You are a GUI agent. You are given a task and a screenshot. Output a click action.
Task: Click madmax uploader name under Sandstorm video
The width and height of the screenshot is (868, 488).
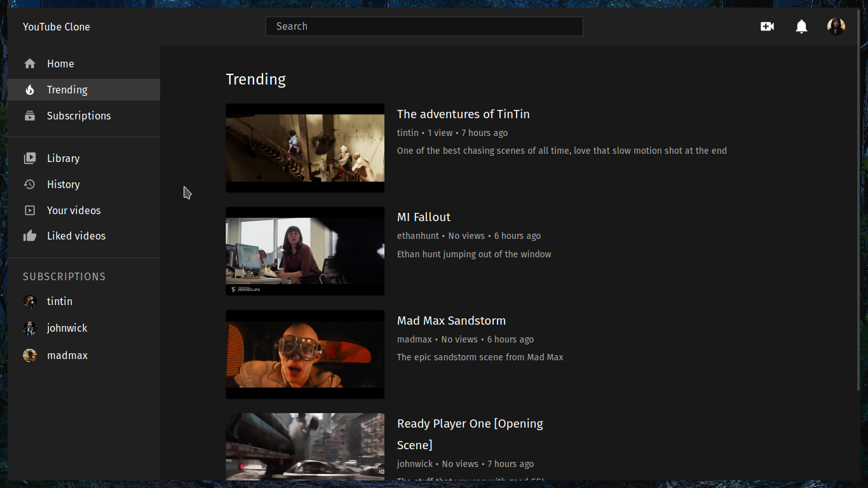click(x=414, y=339)
